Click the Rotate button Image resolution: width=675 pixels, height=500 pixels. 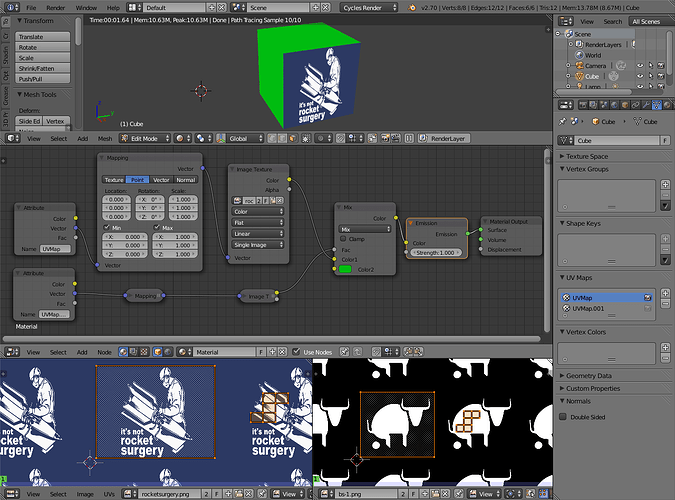point(43,47)
